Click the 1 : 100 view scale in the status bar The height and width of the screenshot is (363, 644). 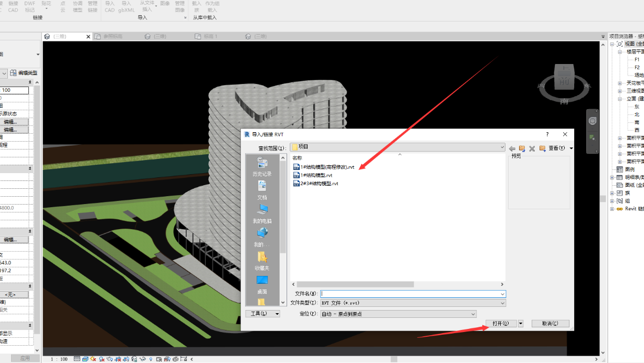click(x=59, y=359)
